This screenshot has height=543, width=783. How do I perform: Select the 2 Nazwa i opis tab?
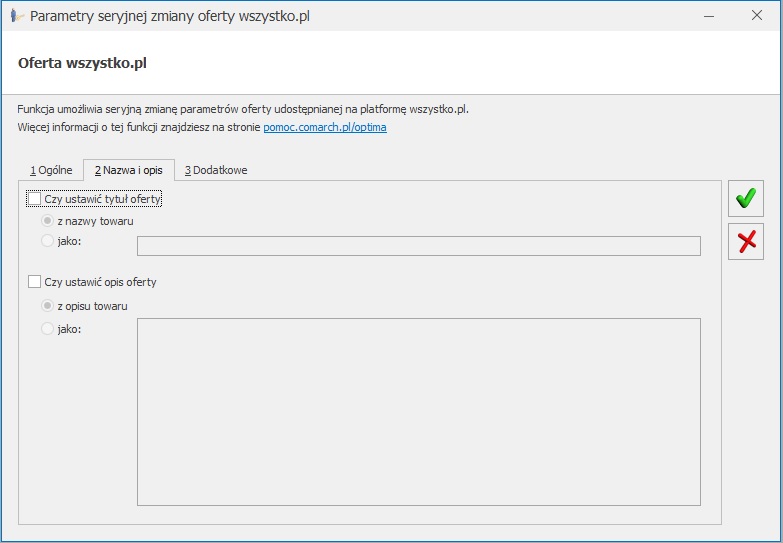129,170
